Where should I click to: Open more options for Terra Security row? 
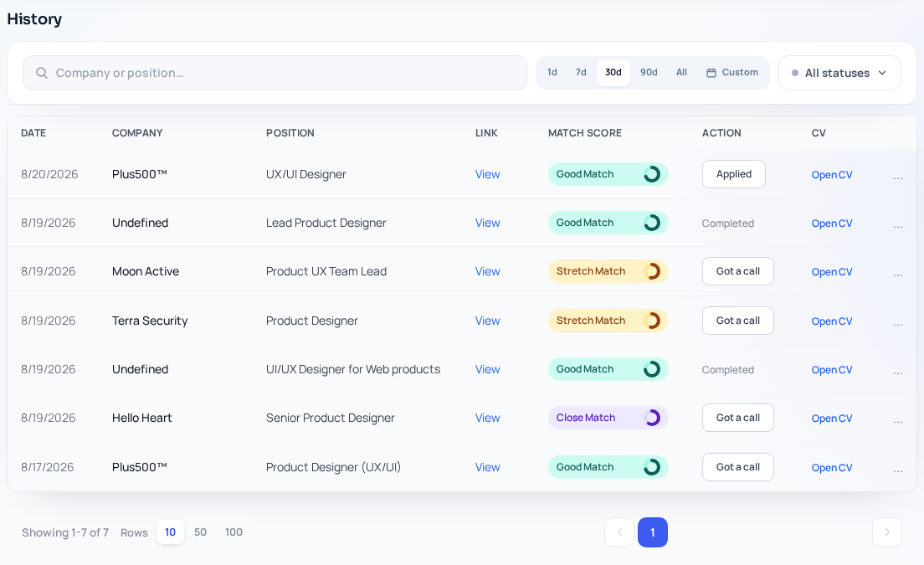pyautogui.click(x=897, y=324)
